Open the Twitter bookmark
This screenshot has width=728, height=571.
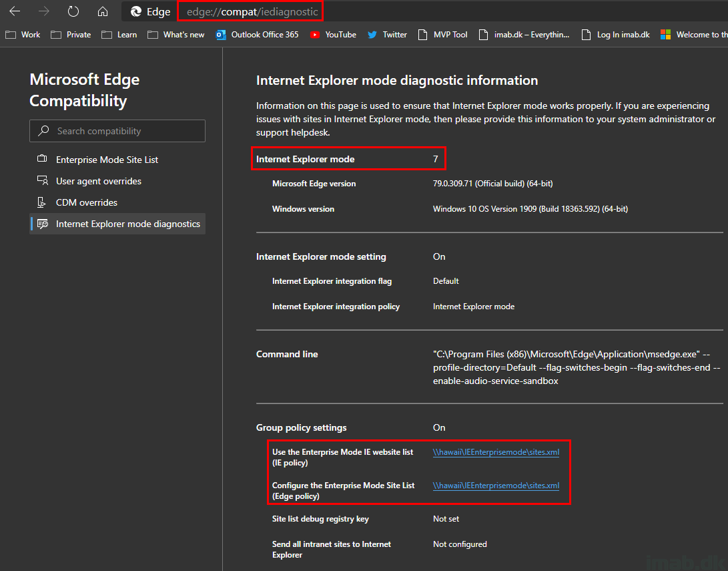[387, 35]
